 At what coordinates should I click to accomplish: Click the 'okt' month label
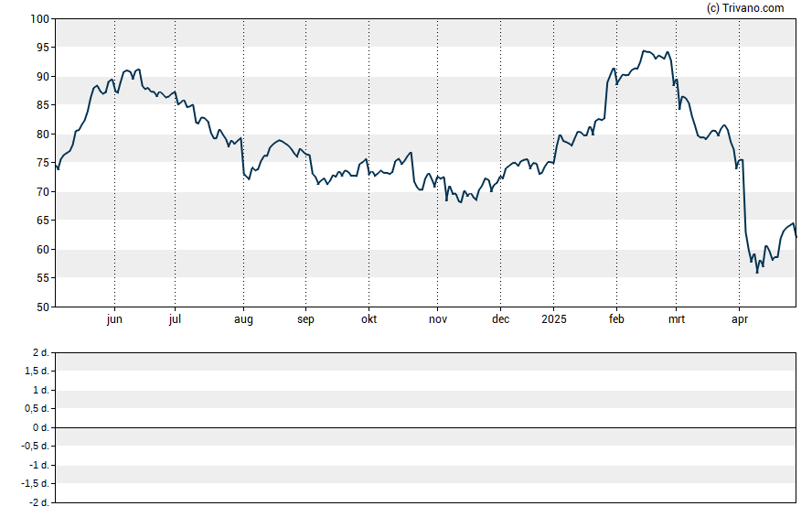click(x=369, y=319)
